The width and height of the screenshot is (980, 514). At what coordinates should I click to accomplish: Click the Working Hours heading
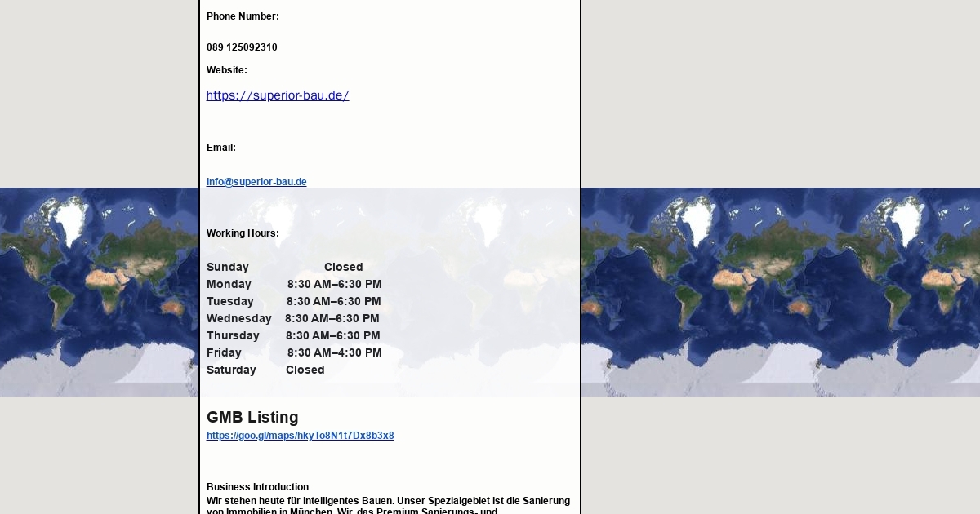243,233
